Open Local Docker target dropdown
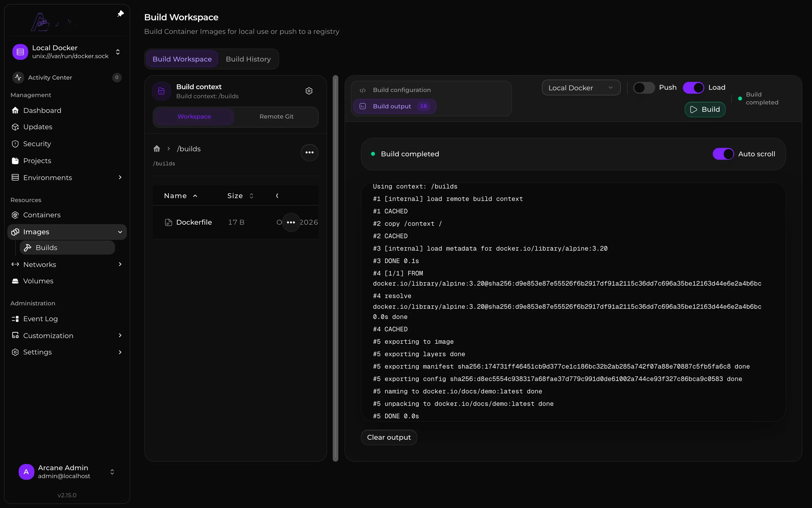This screenshot has width=812, height=508. pos(581,88)
